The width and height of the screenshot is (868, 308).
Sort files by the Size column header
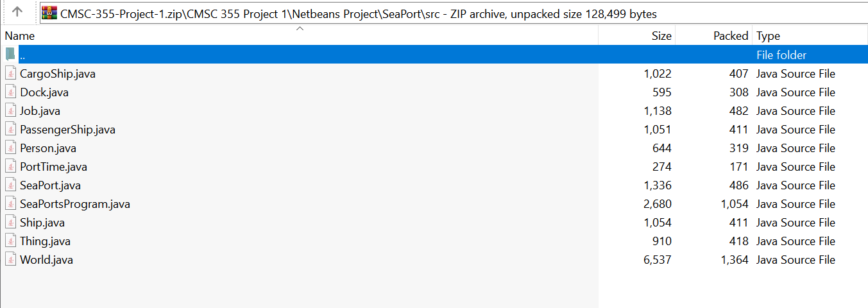(661, 36)
